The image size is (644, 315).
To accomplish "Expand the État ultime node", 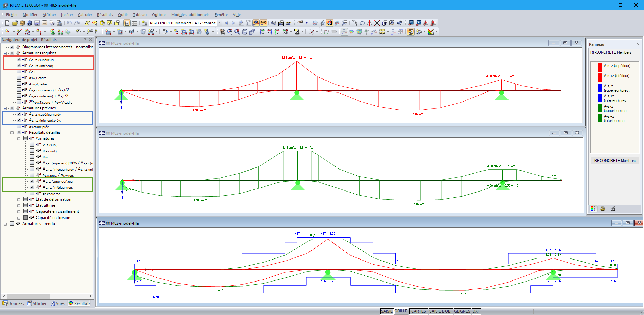I will point(19,205).
